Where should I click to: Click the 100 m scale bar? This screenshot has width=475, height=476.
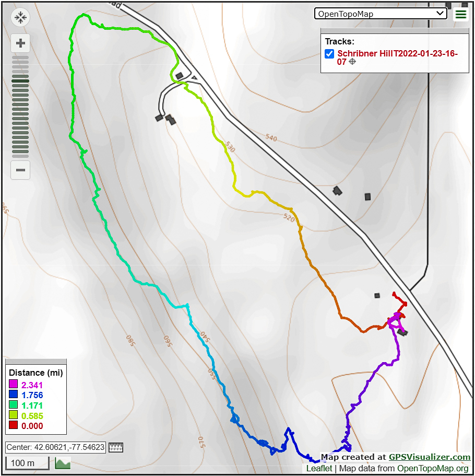[27, 463]
